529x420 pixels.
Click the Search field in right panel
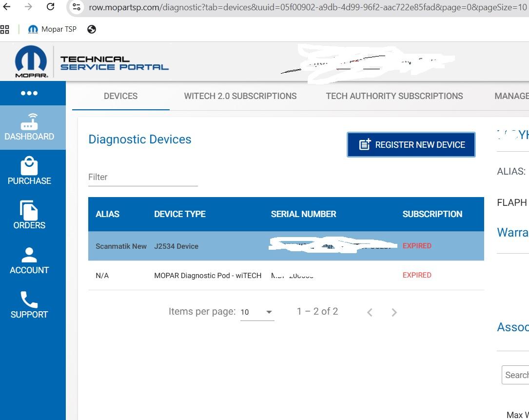pyautogui.click(x=515, y=375)
